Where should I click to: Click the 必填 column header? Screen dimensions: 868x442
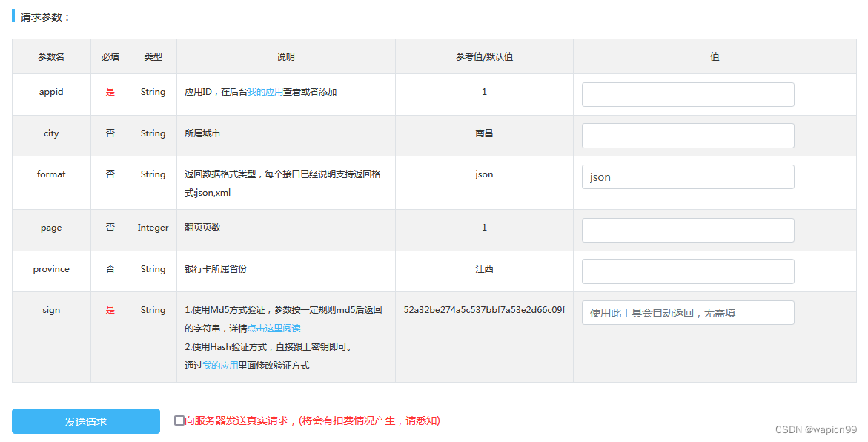(110, 56)
